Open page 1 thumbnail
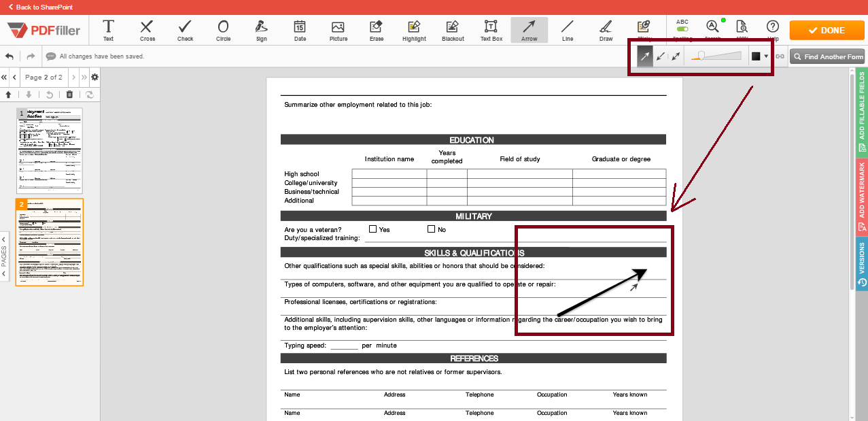868x421 pixels. [49, 150]
